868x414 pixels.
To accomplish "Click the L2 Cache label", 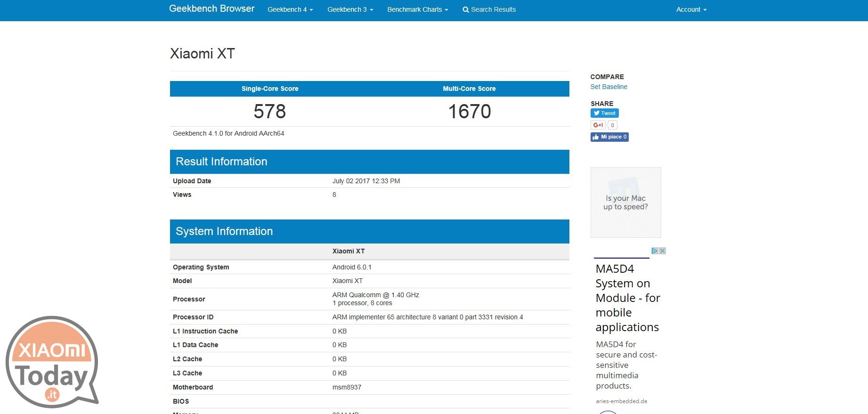I will point(187,359).
